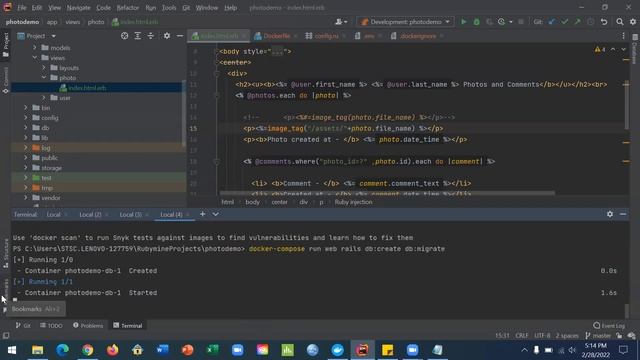This screenshot has height=360, width=640.
Task: Select opened file target icon in Project panel
Action: point(124,36)
